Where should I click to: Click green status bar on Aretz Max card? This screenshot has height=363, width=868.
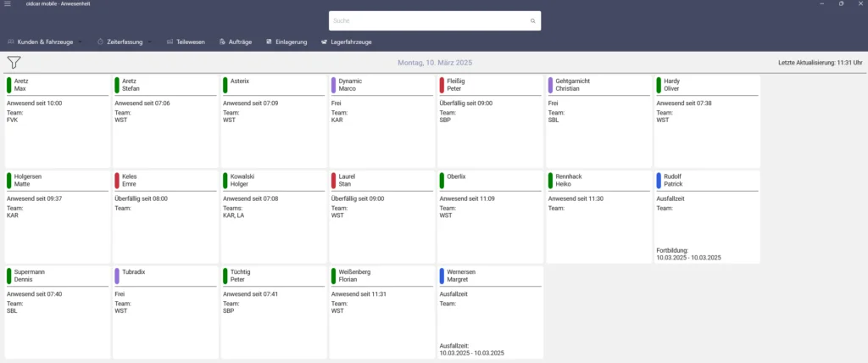coord(8,85)
